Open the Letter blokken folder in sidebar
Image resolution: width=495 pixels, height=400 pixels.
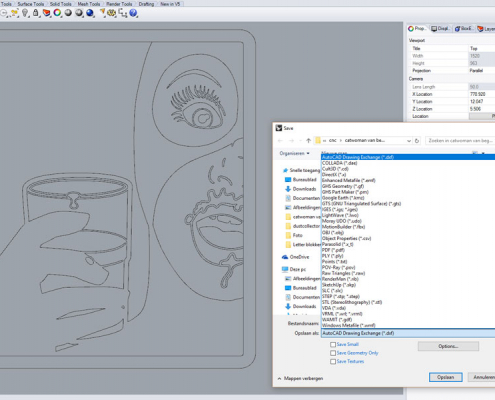(303, 245)
